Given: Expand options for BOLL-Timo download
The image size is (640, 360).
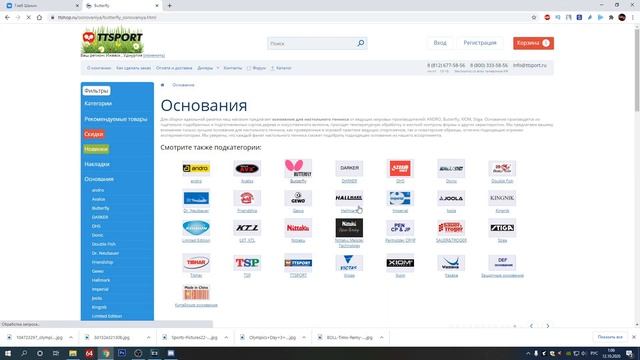Looking at the screenshot, I should (382, 338).
